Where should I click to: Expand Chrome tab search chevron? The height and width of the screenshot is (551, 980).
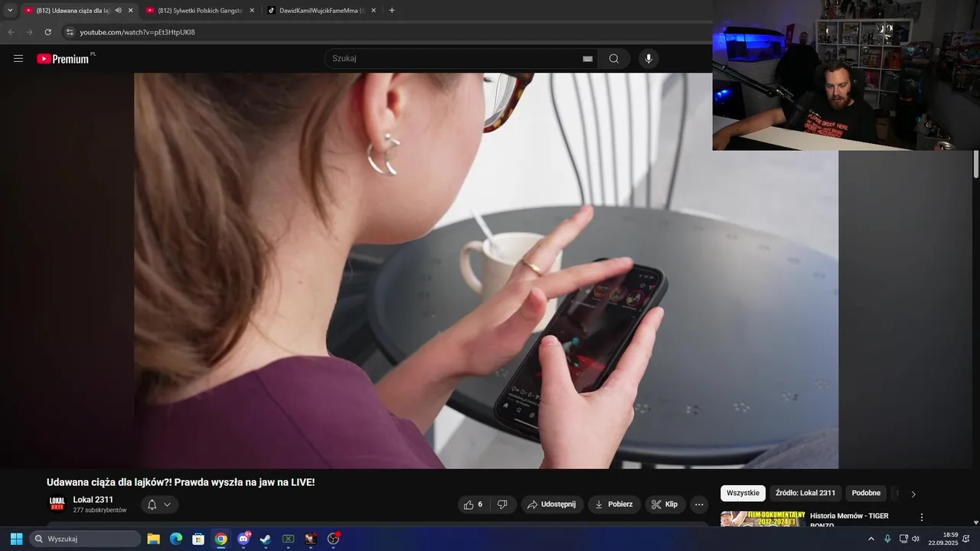point(10,10)
